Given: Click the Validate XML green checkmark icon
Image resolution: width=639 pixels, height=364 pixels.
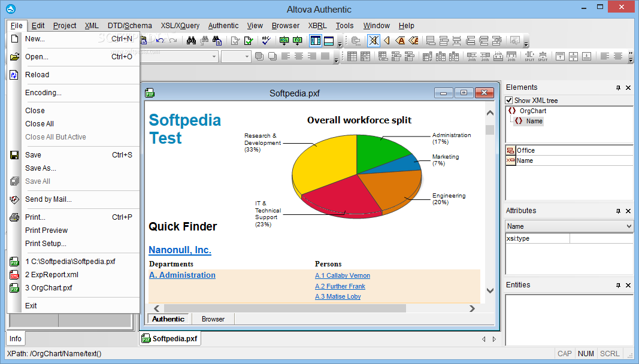Looking at the screenshot, I should [x=249, y=40].
